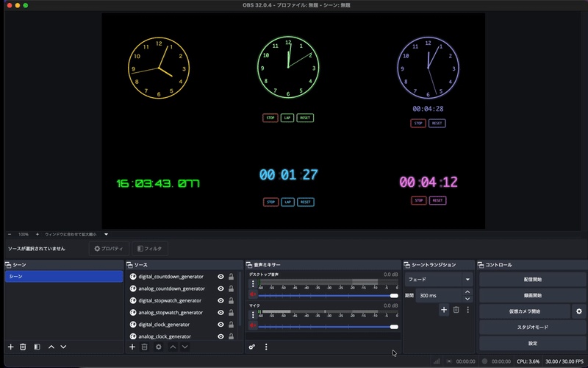Screen dimensions: 588x368
Task: Hide the digital_stopwatch_generator source
Action: point(221,301)
